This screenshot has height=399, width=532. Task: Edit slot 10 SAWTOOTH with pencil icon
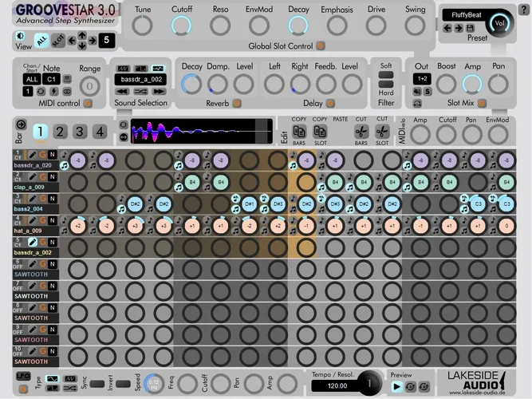(32, 351)
